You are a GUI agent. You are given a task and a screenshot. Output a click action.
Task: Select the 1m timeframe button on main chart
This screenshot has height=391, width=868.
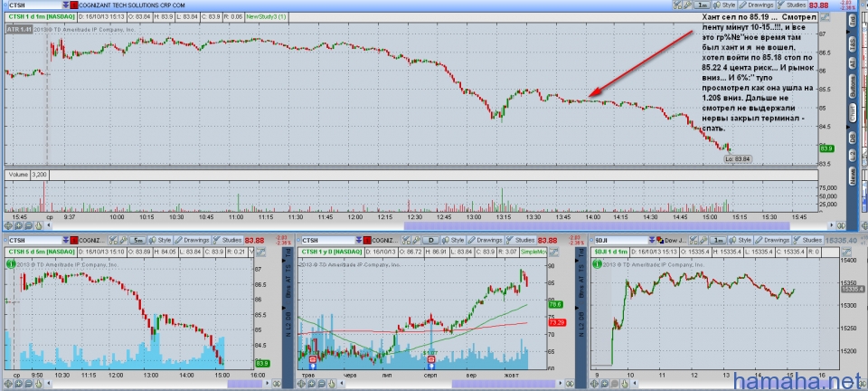[702, 5]
